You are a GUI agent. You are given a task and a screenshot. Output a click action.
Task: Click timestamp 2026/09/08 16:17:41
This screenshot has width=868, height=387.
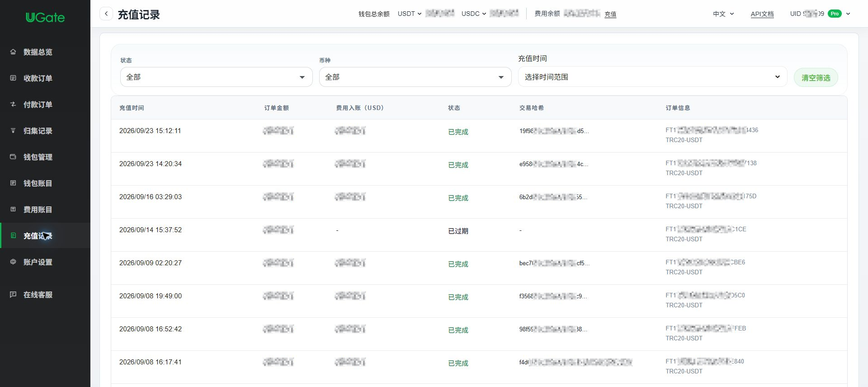pyautogui.click(x=151, y=362)
